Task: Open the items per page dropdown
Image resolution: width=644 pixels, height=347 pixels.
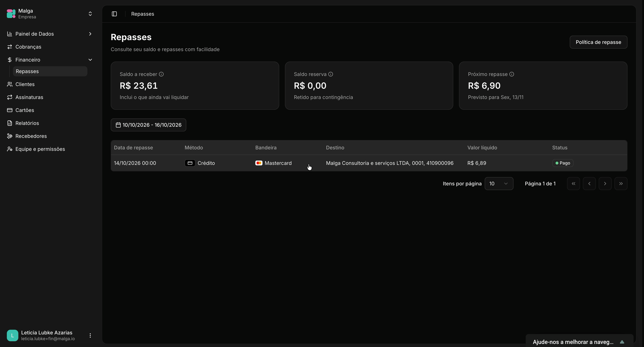Action: [x=499, y=184]
